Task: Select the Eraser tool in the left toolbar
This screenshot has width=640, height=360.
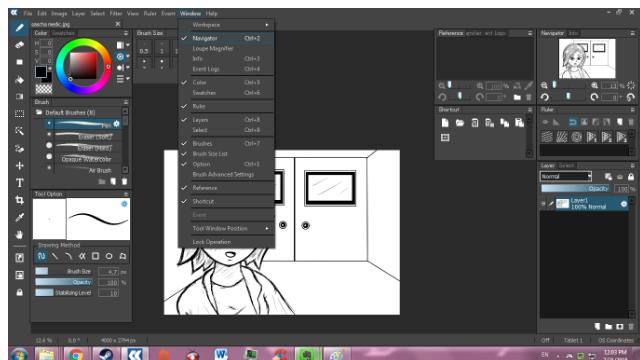Action: click(19, 45)
